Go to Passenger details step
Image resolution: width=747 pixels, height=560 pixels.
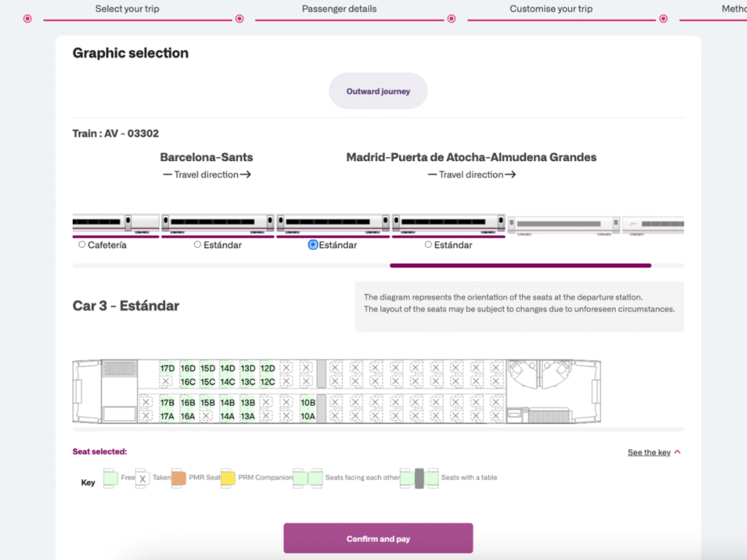click(x=339, y=9)
